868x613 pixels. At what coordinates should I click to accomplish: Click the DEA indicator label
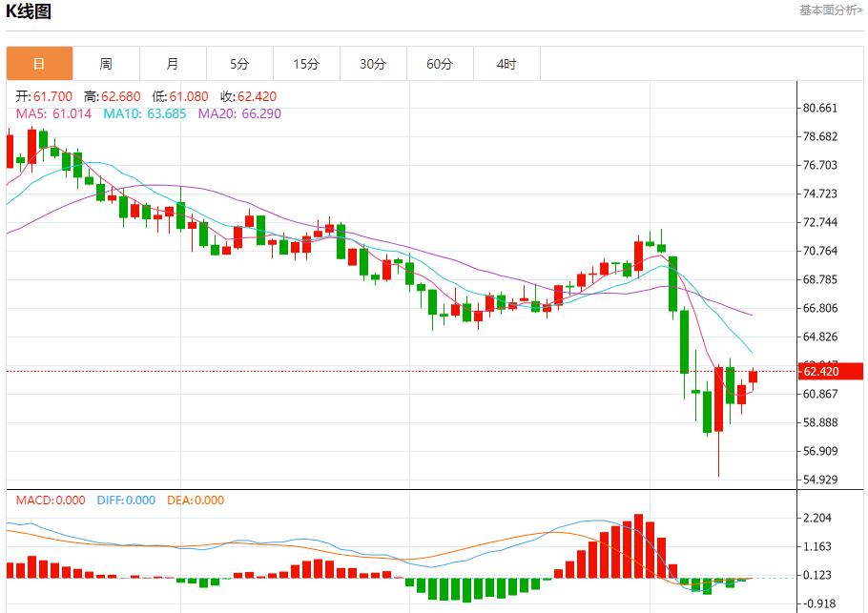pyautogui.click(x=196, y=500)
